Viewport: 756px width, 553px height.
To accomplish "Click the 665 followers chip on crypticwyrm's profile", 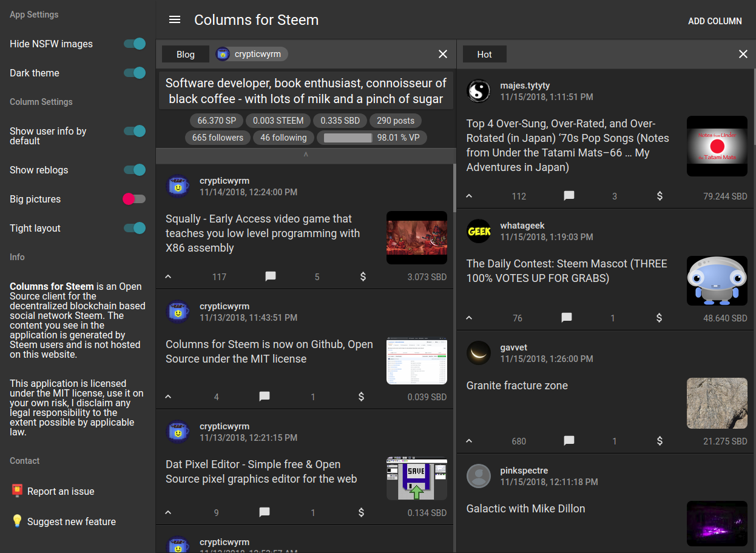I will click(217, 138).
